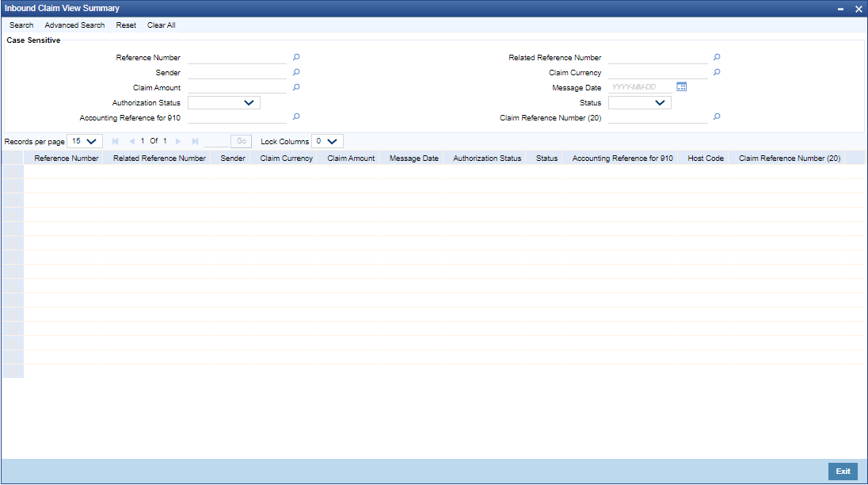
Task: Focus the Message Date input field
Action: pos(641,87)
